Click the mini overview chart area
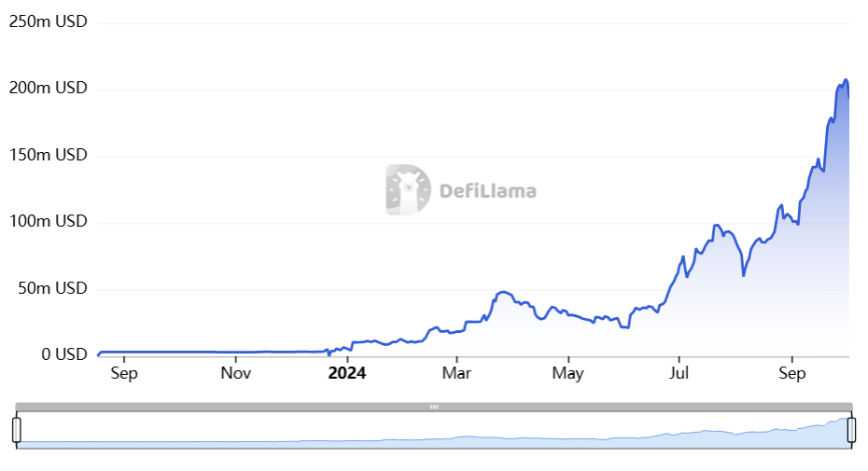This screenshot has height=471, width=868. tap(434, 430)
